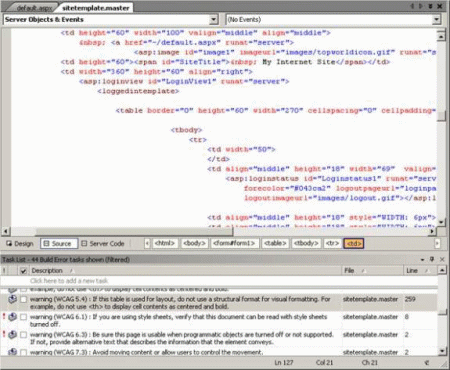Select the <html> tag navigator button

pyautogui.click(x=165, y=243)
